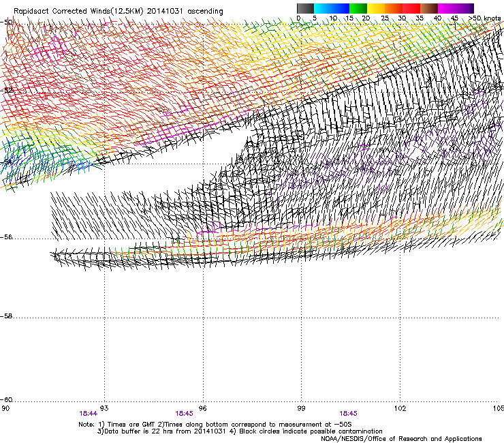This screenshot has height=443, width=504.
Task: Click the '40' legend scale label
Action: 437,18
